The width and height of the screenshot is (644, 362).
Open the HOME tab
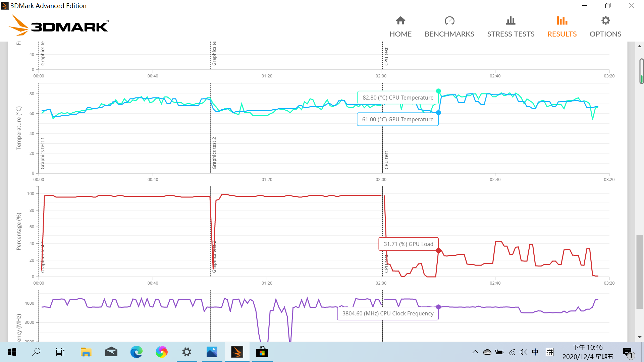(x=400, y=27)
